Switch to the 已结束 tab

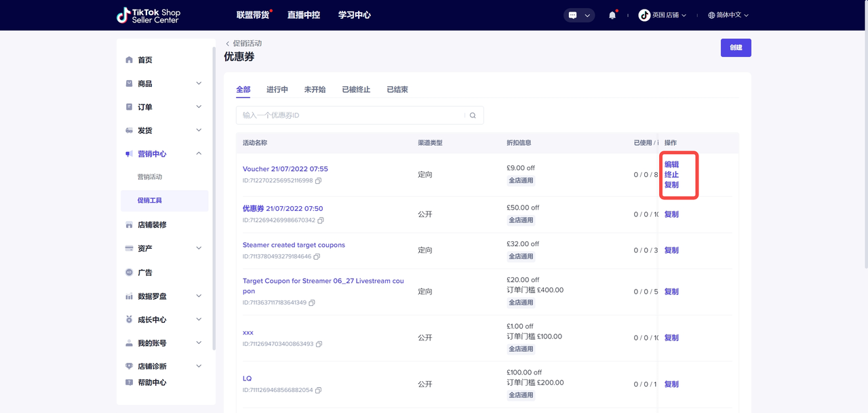pyautogui.click(x=397, y=90)
